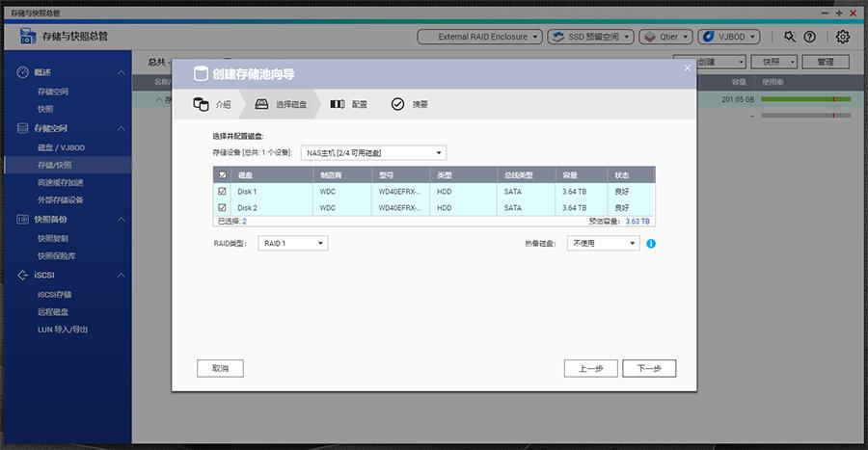Open the External RAID Enclosure dropdown
Screen dimensions: 868x450
[479, 37]
